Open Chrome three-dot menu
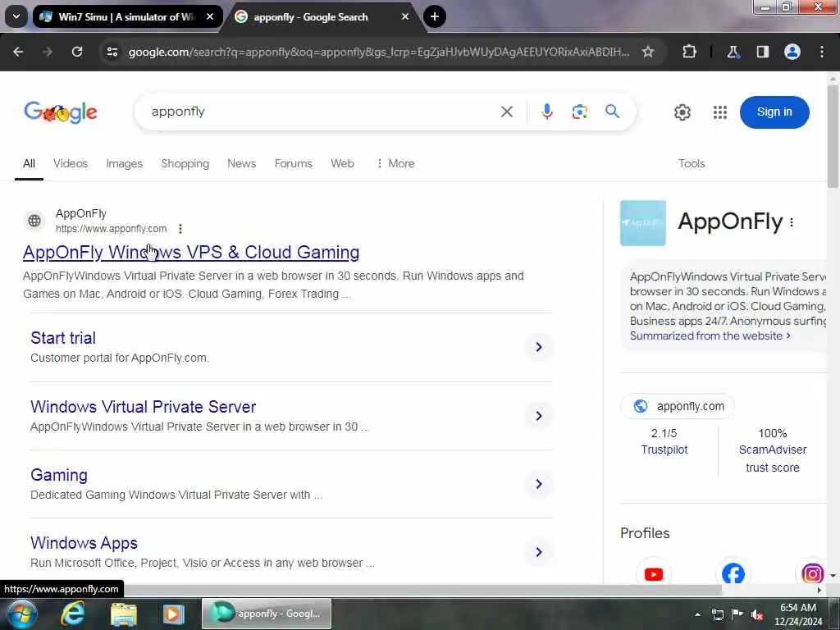This screenshot has height=630, width=840. pyautogui.click(x=822, y=52)
